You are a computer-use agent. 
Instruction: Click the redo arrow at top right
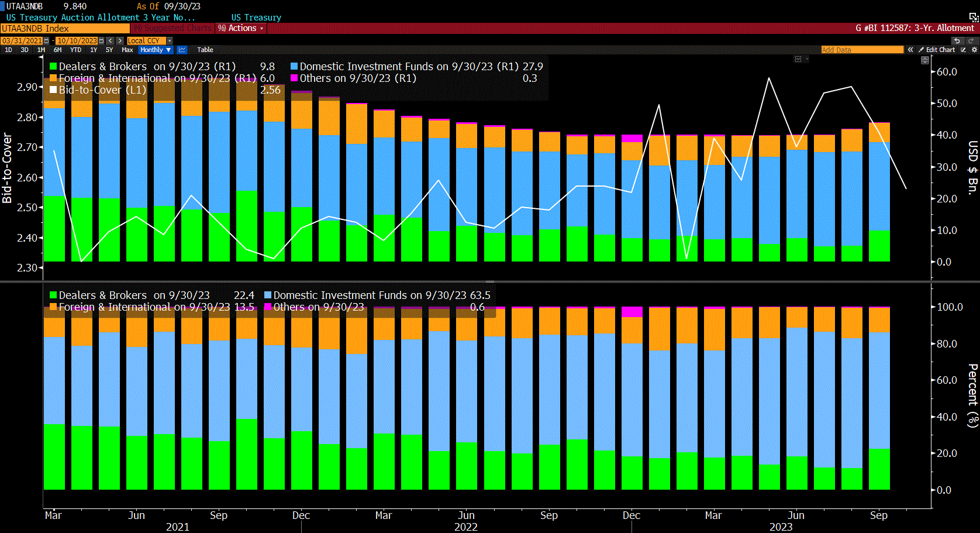(971, 40)
